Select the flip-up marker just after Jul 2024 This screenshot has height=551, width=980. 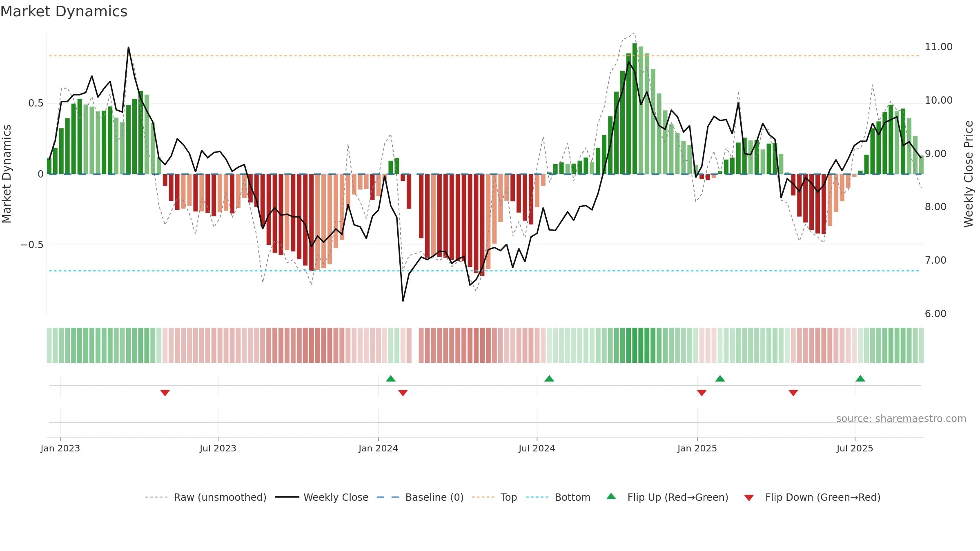[x=549, y=378]
